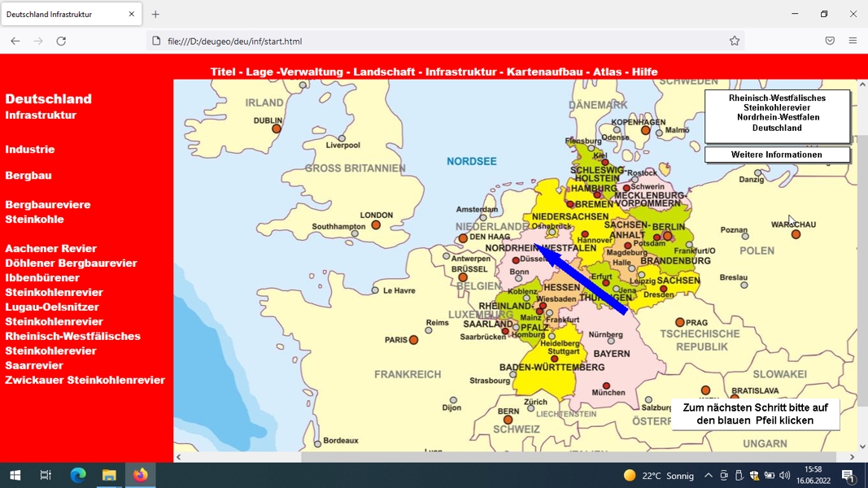Click the blue arrow on the map
Image resolution: width=868 pixels, height=488 pixels.
(582, 280)
